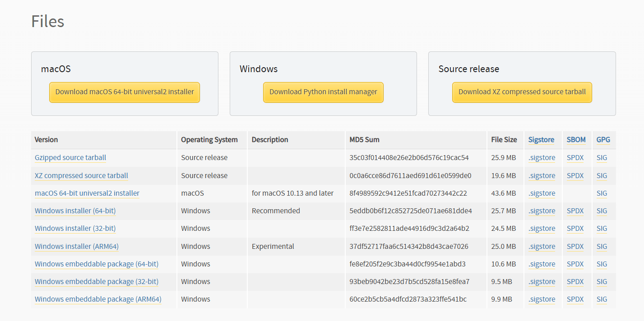Open the .sigstore file for the Gzipped source tarball
This screenshot has height=321, width=644.
542,157
